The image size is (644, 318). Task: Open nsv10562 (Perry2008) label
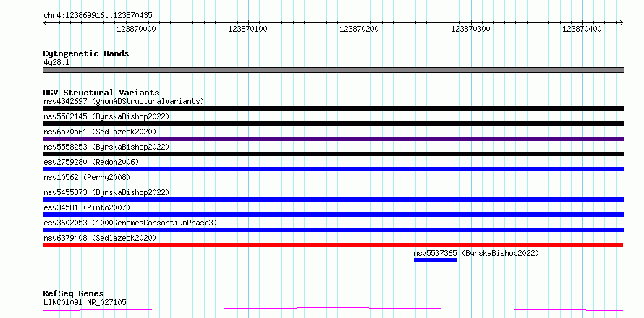87,177
